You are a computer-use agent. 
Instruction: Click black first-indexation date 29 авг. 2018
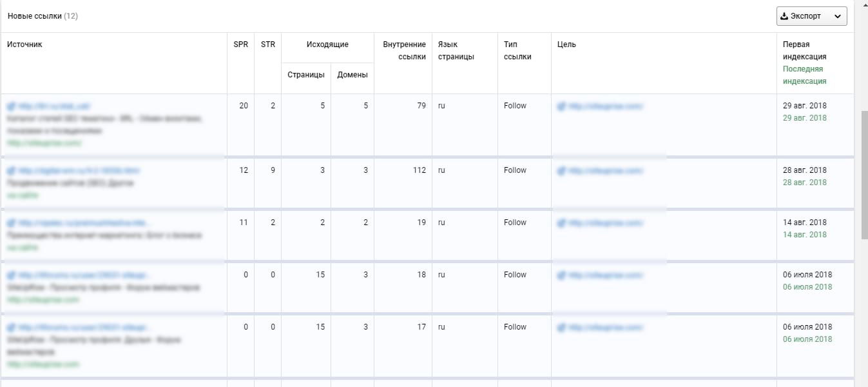(x=805, y=106)
